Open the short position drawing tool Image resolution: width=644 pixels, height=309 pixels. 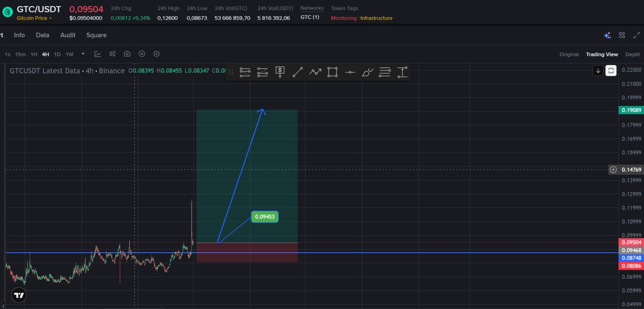262,72
